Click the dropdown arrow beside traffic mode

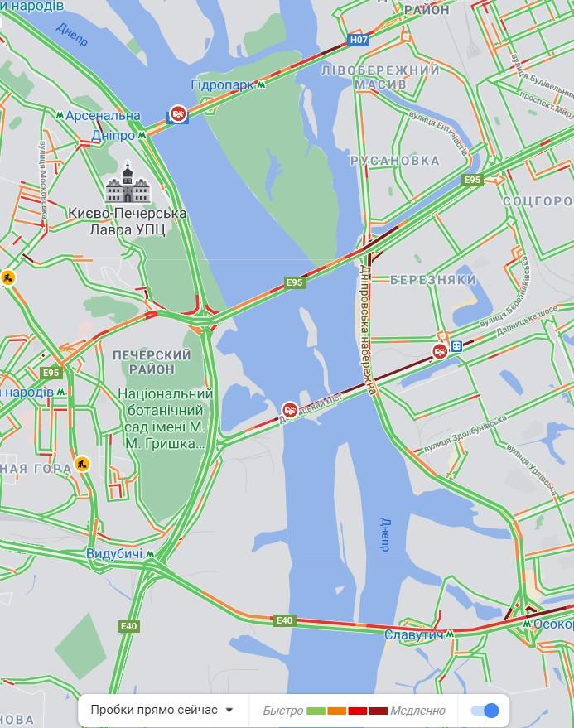[229, 710]
